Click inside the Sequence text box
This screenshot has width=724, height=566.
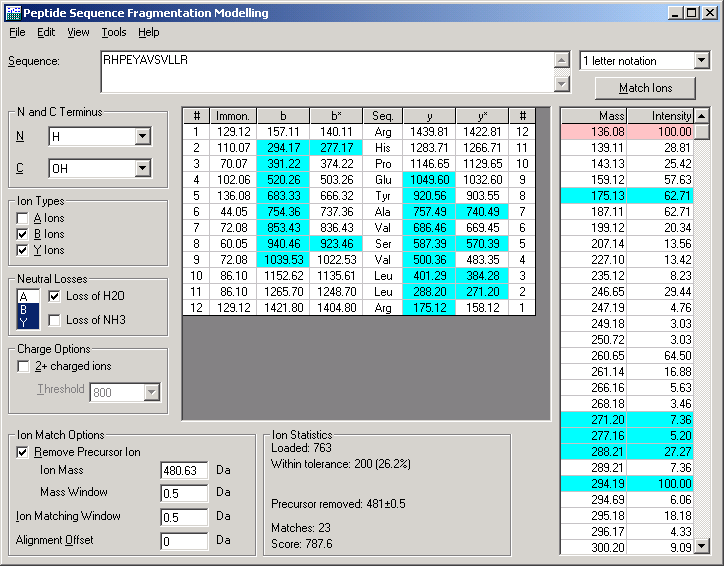(327, 72)
